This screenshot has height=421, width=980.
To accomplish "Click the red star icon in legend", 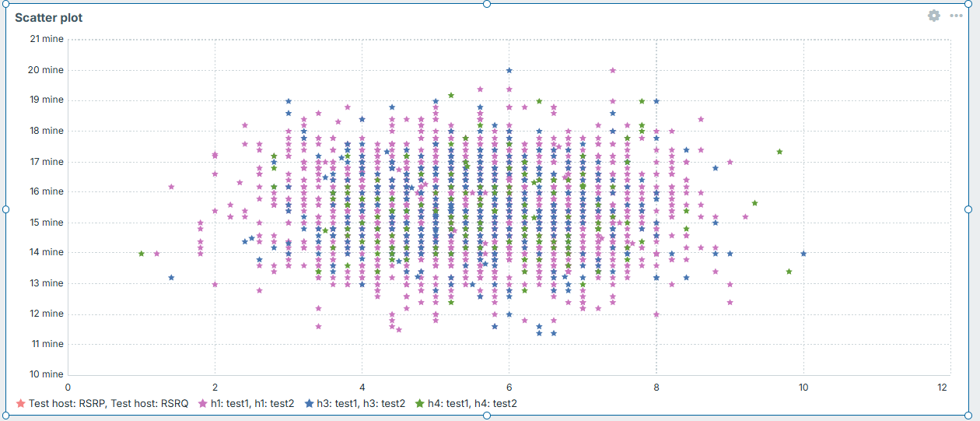I will 21,403.
